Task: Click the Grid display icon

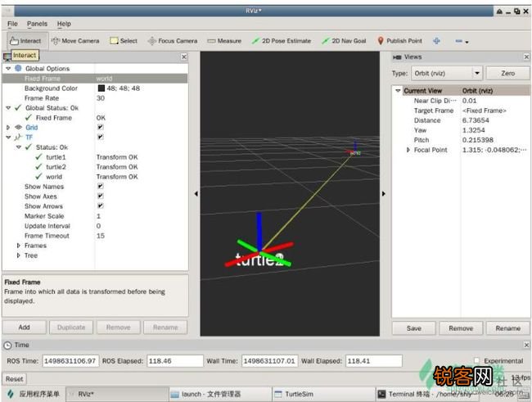Action: point(18,128)
